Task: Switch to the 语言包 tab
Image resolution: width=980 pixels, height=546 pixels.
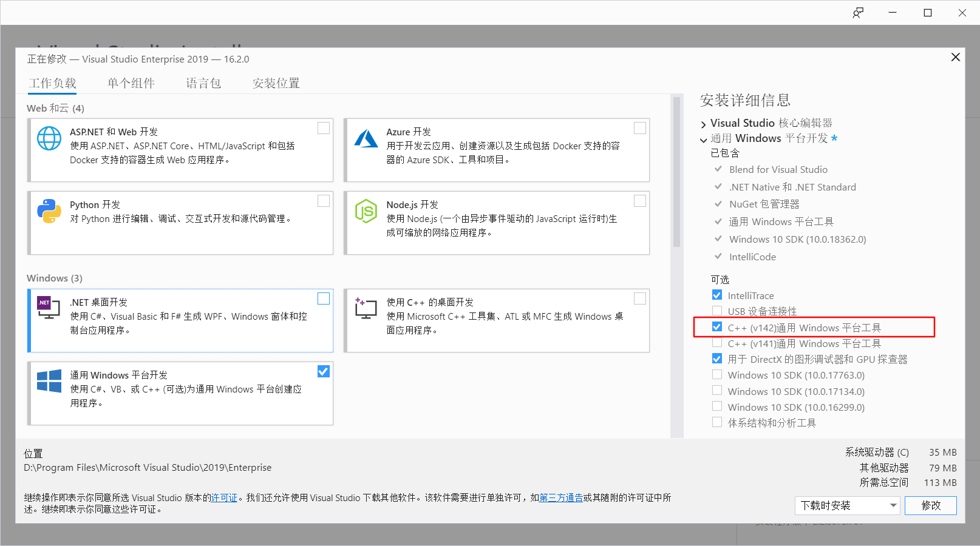Action: [x=203, y=83]
